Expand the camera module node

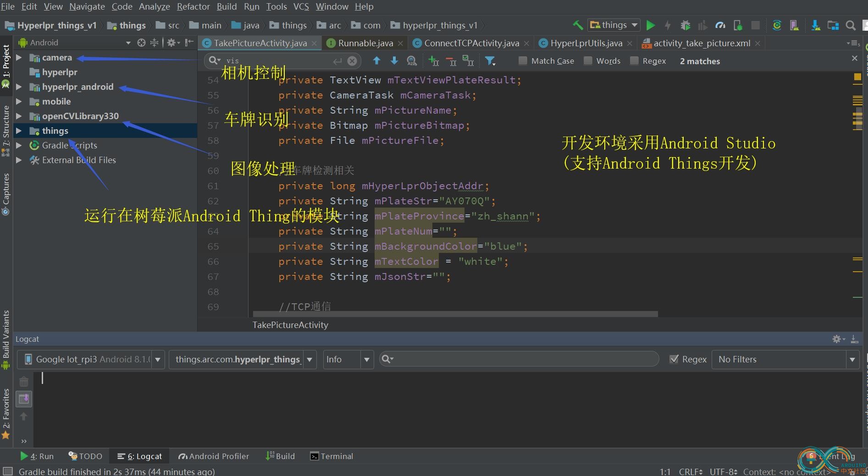click(19, 58)
